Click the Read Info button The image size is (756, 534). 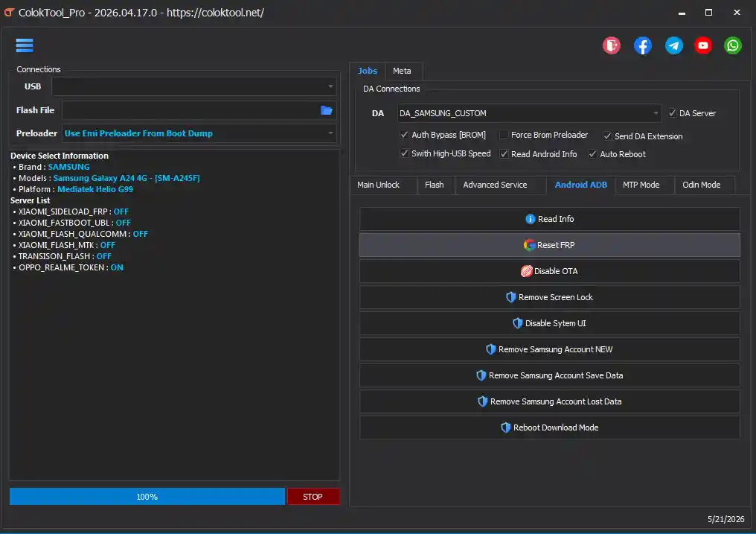click(549, 219)
